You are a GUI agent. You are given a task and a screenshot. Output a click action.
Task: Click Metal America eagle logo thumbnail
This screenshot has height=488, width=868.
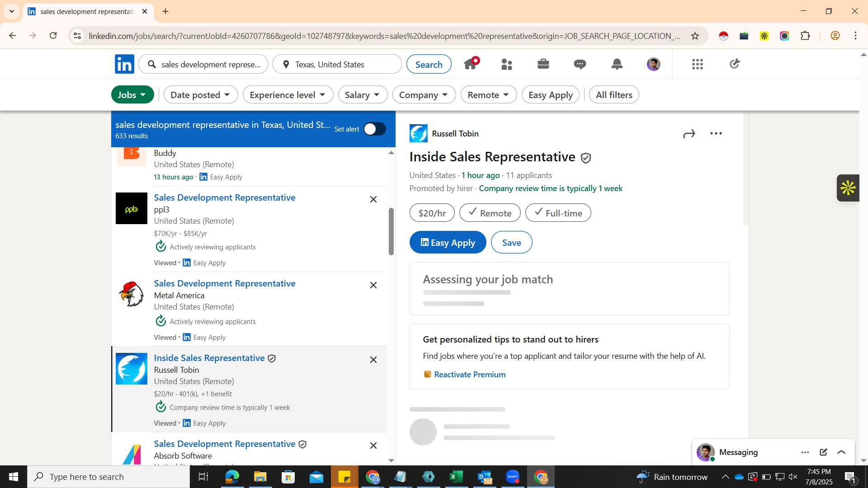(132, 294)
